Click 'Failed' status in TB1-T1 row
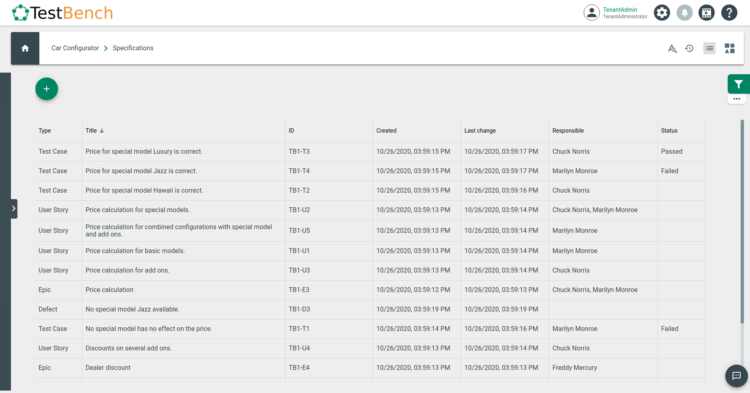This screenshot has width=750, height=393. (670, 329)
